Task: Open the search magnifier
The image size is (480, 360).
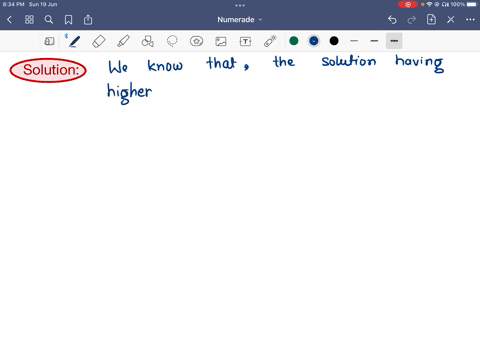Action: point(49,20)
